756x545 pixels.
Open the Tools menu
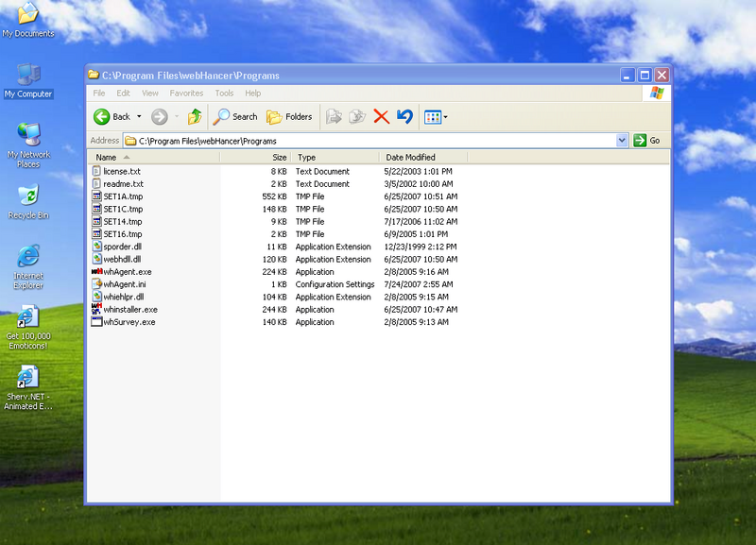tap(224, 93)
